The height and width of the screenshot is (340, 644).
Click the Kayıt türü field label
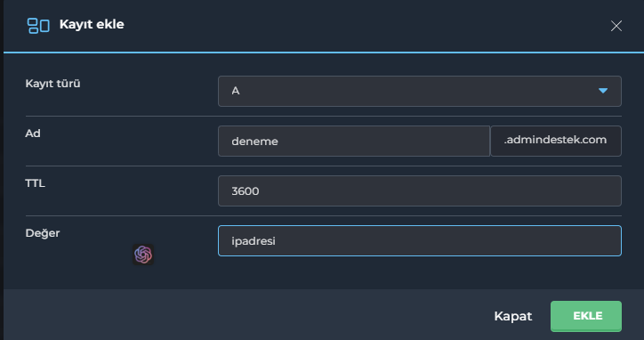pos(52,84)
